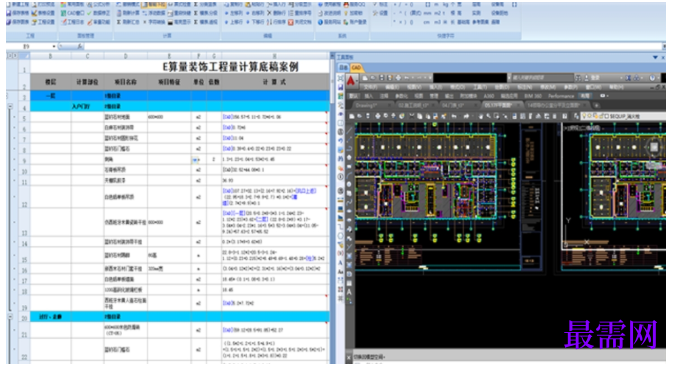Image resolution: width=676 pixels, height=366 pixels.
Task: Open the name box dropdown arrow
Action: [54, 46]
